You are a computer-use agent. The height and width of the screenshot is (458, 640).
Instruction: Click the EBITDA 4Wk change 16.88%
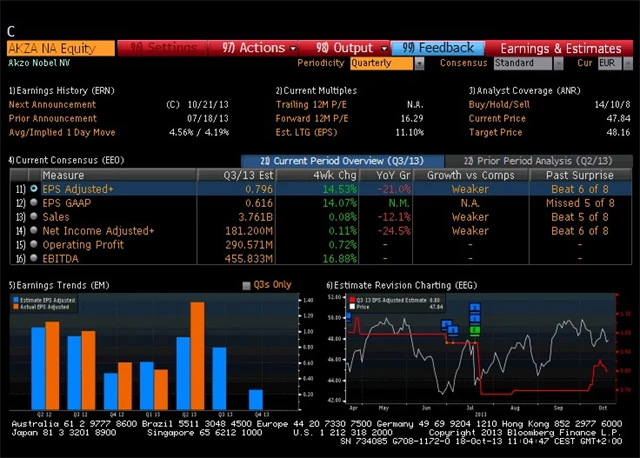click(x=340, y=258)
